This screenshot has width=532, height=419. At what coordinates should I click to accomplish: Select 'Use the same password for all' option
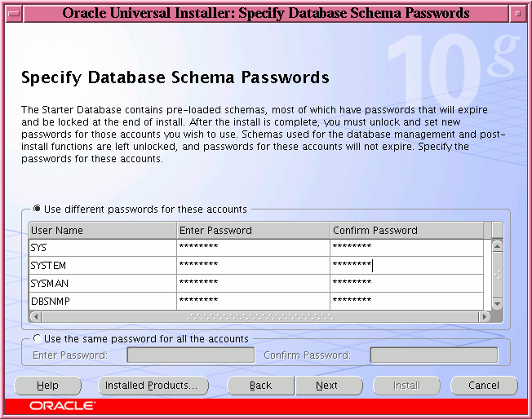pyautogui.click(x=38, y=338)
